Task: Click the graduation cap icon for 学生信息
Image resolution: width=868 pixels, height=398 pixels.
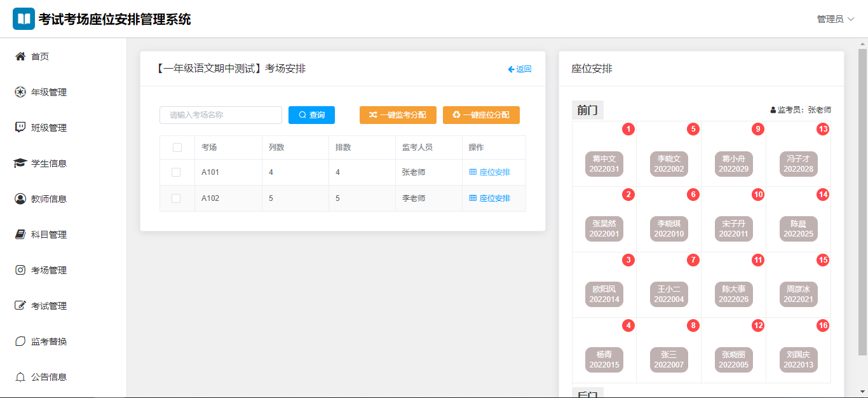Action: [x=20, y=163]
